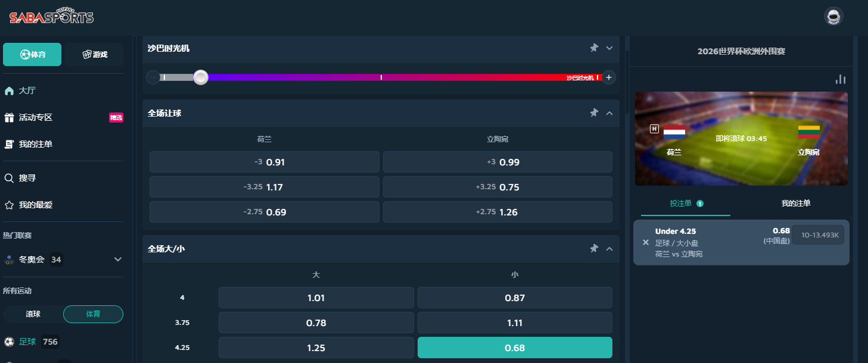The width and height of the screenshot is (868, 363).
Task: Click the time machine slider handle
Action: coord(201,77)
